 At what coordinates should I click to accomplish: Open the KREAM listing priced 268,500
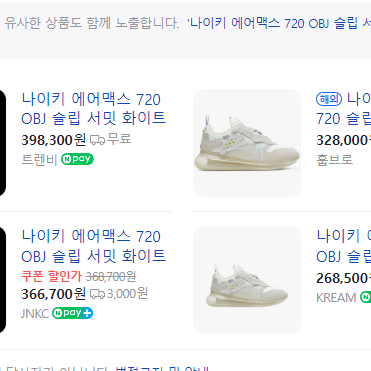tap(343, 246)
